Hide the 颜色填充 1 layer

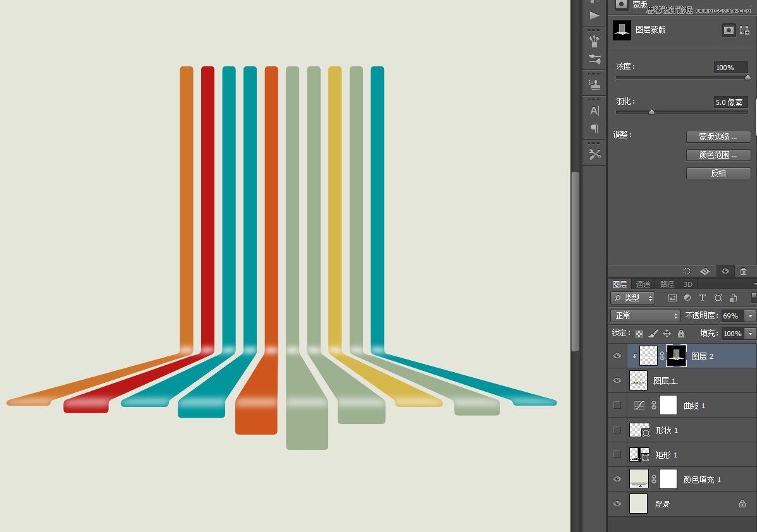coord(617,479)
